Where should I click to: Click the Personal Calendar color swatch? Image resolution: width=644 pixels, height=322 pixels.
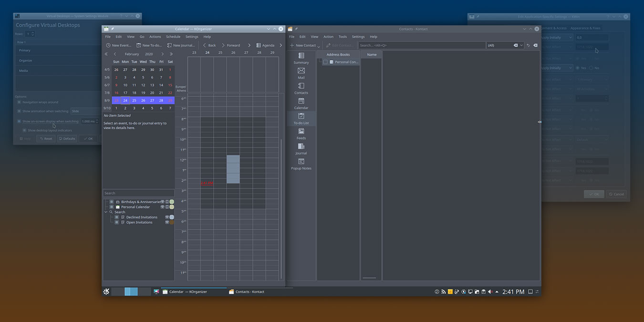pyautogui.click(x=172, y=207)
